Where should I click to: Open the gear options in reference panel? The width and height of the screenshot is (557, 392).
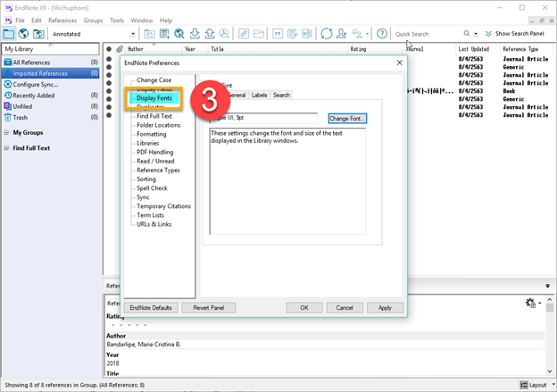pyautogui.click(x=533, y=304)
